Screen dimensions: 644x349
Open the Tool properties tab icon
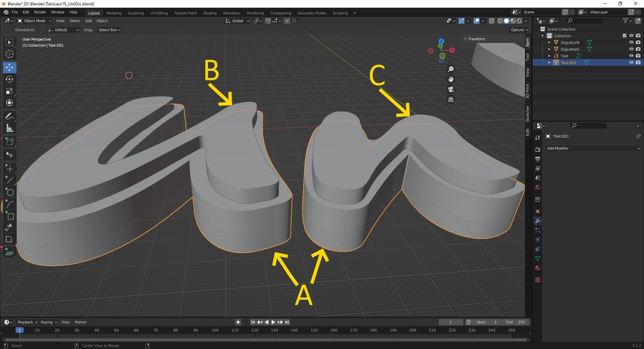537,138
